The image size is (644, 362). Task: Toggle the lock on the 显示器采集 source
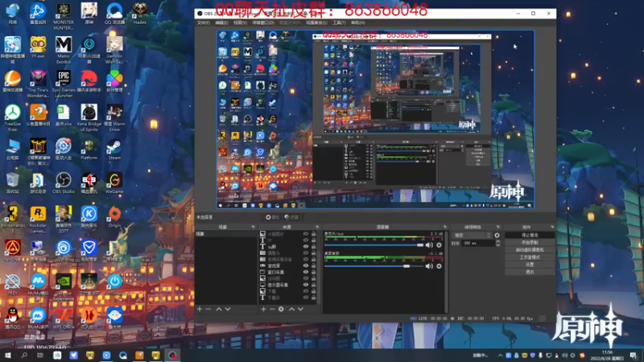pyautogui.click(x=314, y=285)
